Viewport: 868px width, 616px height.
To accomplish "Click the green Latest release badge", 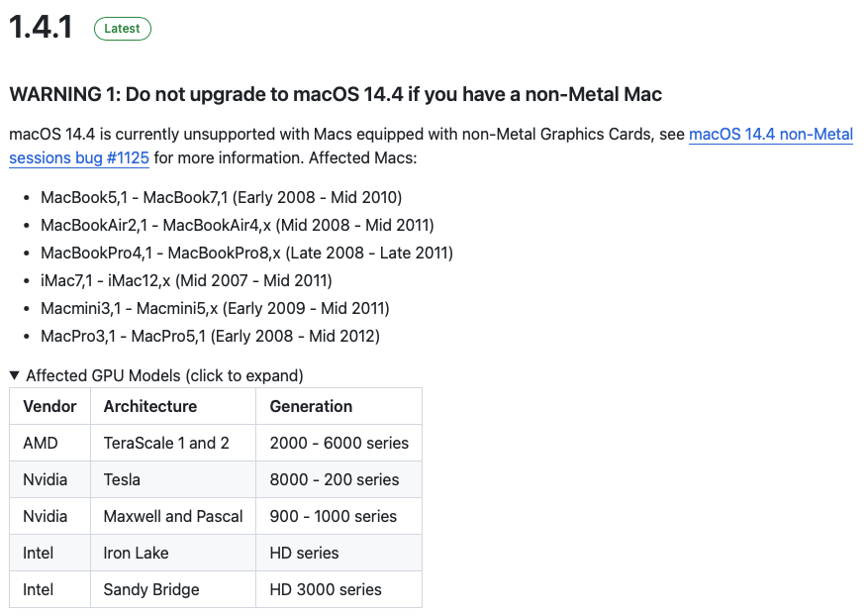I will pyautogui.click(x=123, y=29).
